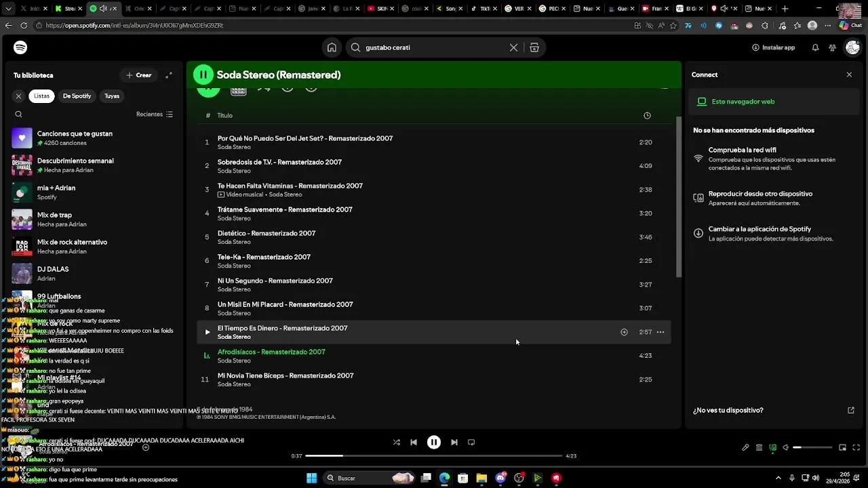Open Edge Copilot Chat button

point(852,25)
